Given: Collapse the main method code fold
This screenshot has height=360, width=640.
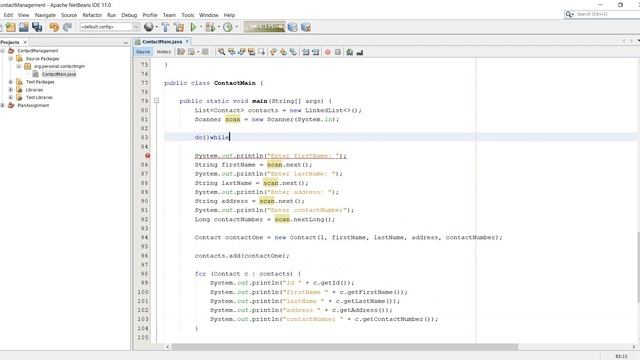Looking at the screenshot, I should pyautogui.click(x=156, y=101).
